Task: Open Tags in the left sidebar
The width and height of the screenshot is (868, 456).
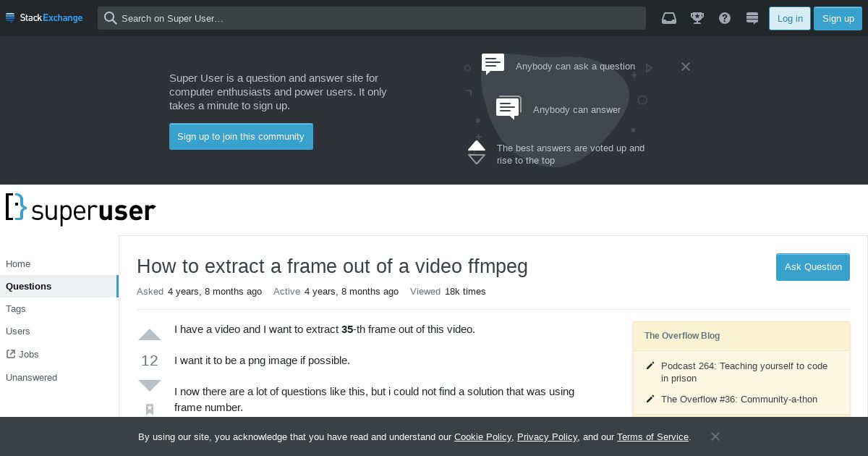Action: (x=16, y=308)
